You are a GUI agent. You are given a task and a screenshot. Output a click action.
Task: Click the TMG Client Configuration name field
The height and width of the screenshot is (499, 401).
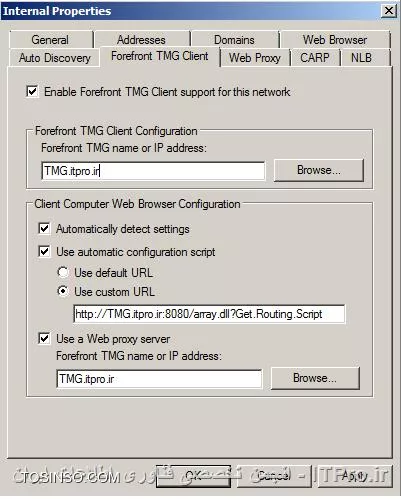153,171
